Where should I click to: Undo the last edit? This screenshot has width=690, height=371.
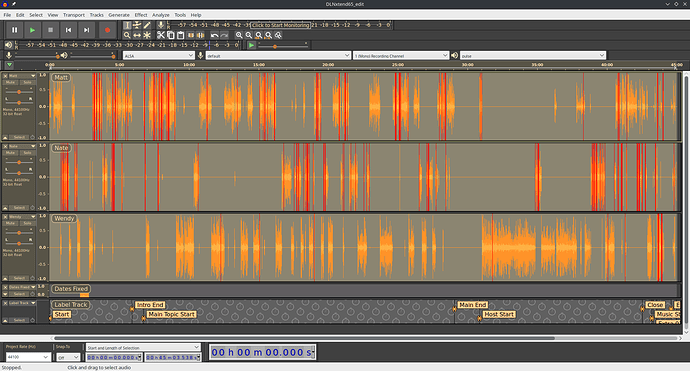coord(214,35)
